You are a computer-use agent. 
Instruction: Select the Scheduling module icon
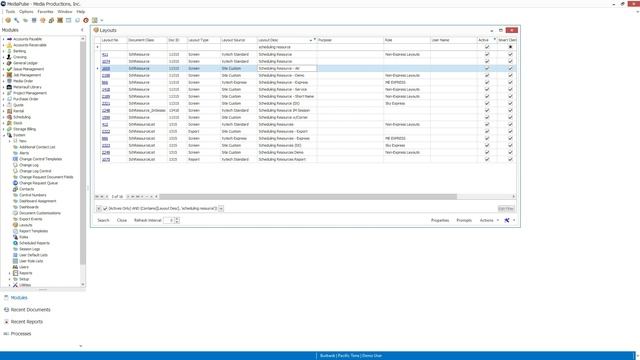point(9,117)
